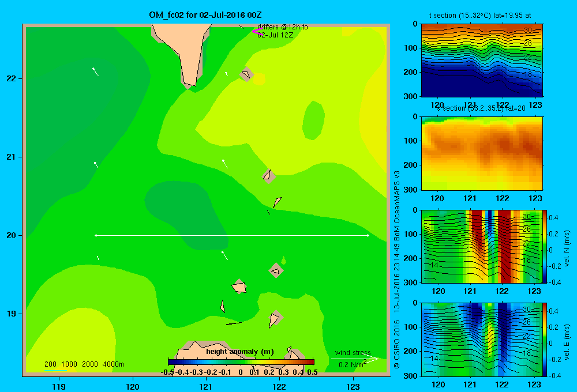
Task: Click the 'wind stress' label
Action: point(353,353)
